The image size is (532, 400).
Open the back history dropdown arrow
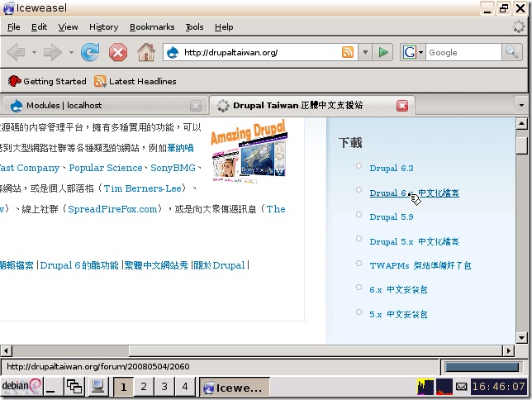34,53
